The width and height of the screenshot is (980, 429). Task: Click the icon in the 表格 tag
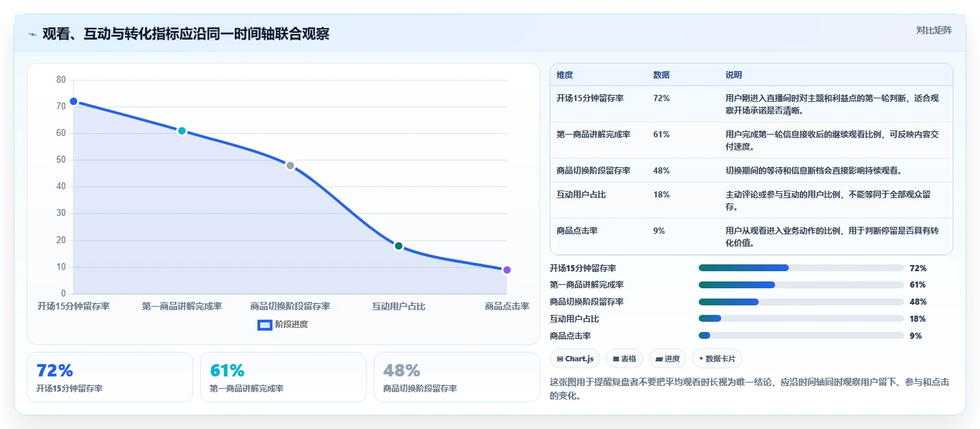pyautogui.click(x=616, y=359)
